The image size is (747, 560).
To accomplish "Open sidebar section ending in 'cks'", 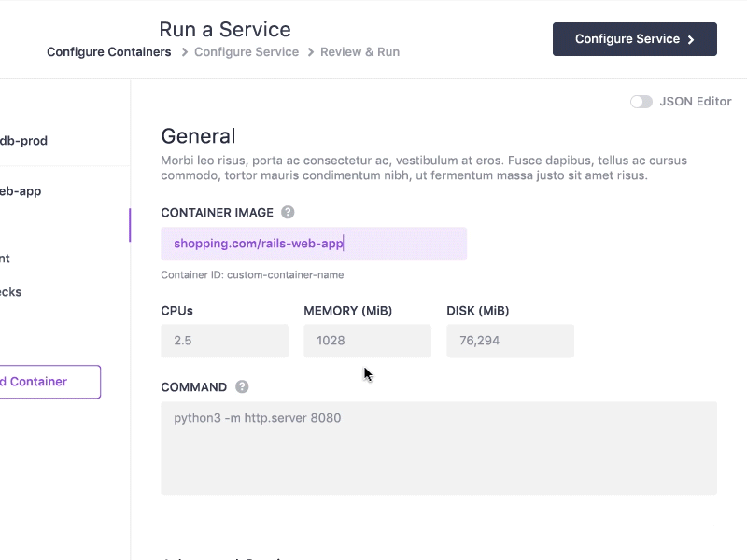I will pyautogui.click(x=11, y=292).
